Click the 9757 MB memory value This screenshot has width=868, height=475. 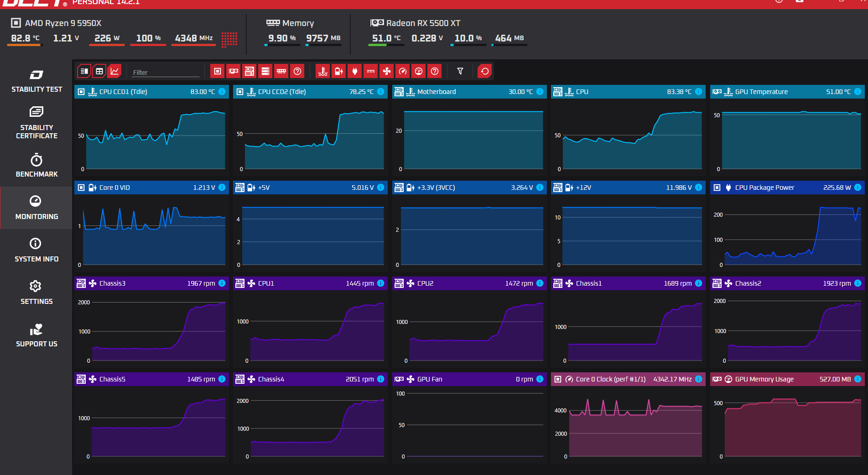point(323,38)
